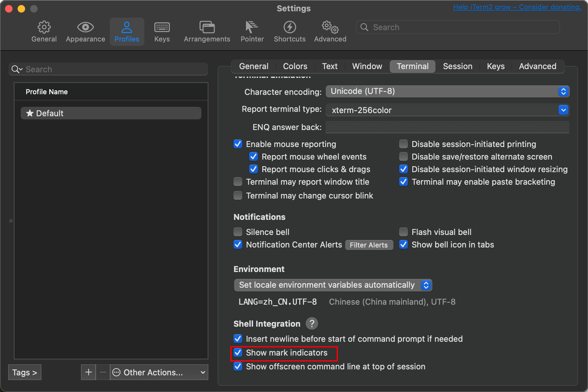
Task: Click the ENQ answer back field
Action: click(447, 127)
